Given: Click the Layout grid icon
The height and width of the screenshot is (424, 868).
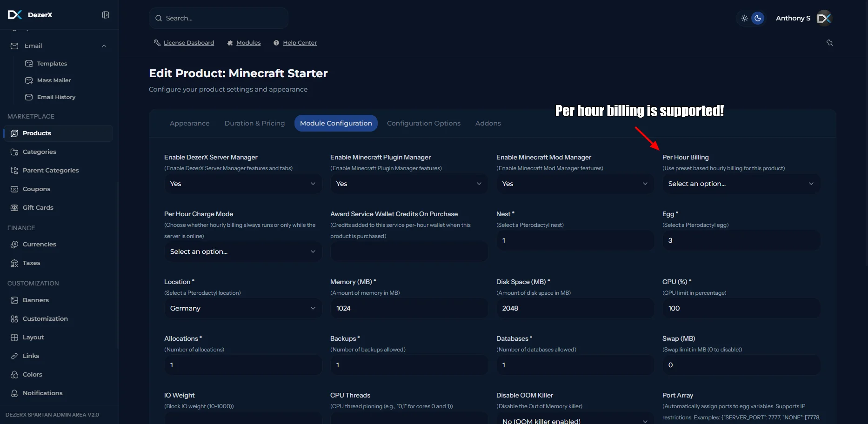Looking at the screenshot, I should (x=14, y=338).
